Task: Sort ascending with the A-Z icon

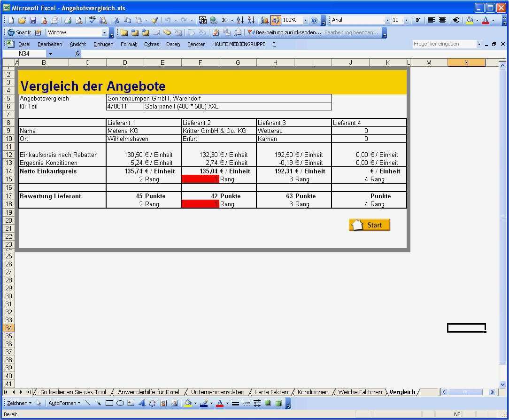Action: point(240,20)
